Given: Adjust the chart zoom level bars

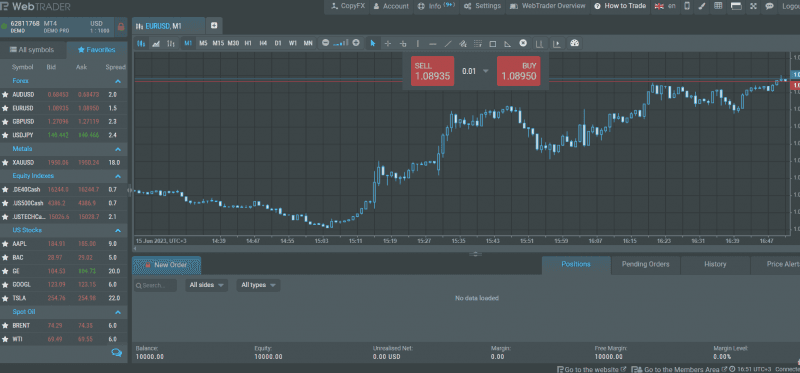Looking at the screenshot, I should 341,44.
